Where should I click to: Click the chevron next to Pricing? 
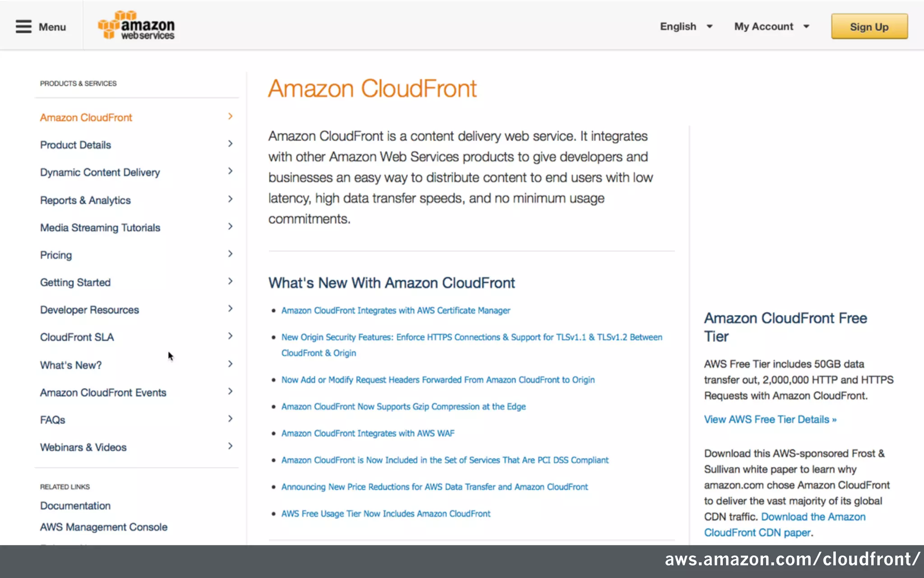pyautogui.click(x=230, y=254)
